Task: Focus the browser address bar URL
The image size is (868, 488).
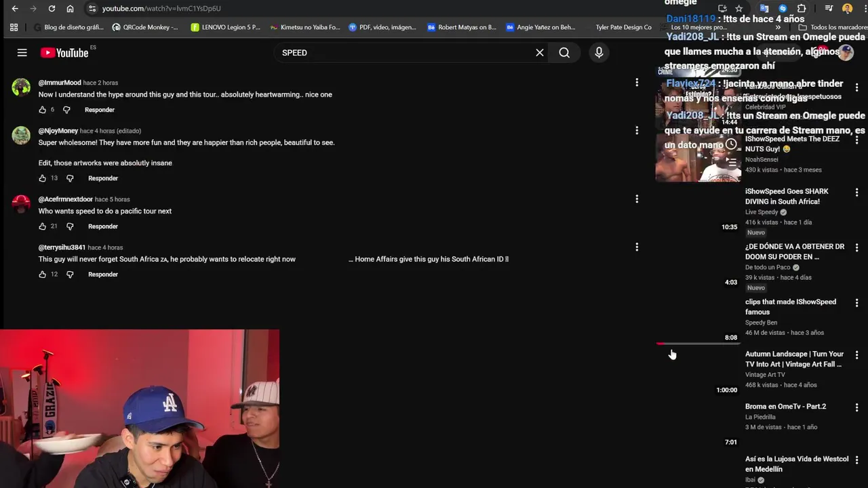Action: (161, 8)
